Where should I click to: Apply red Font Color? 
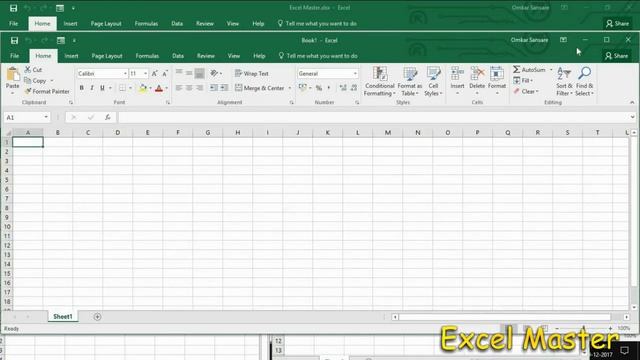pos(159,88)
